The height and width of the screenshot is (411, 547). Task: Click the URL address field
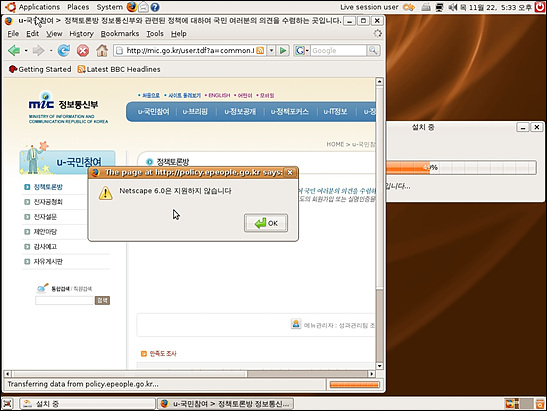coord(189,51)
